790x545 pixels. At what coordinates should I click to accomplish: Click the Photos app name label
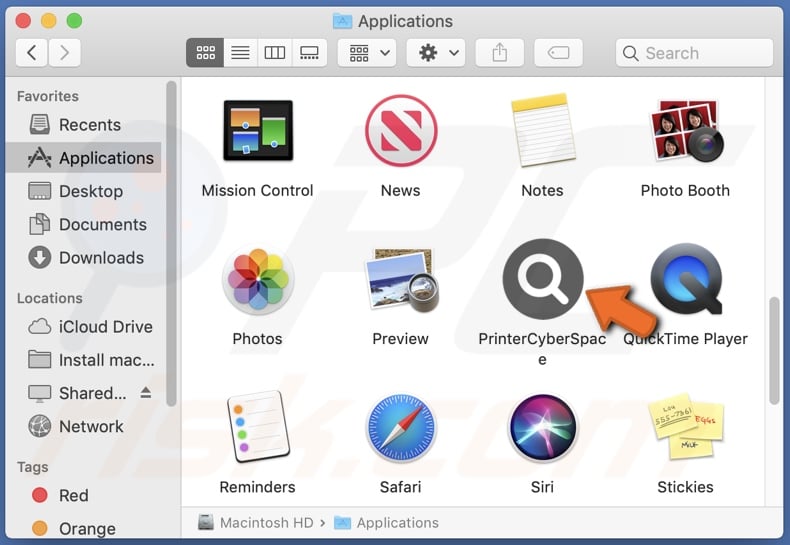pyautogui.click(x=257, y=338)
